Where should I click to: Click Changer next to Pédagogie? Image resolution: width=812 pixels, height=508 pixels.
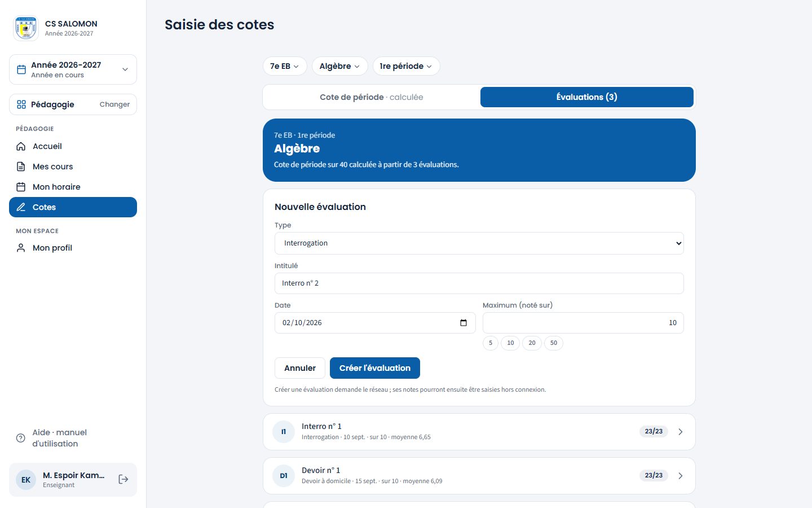114,104
